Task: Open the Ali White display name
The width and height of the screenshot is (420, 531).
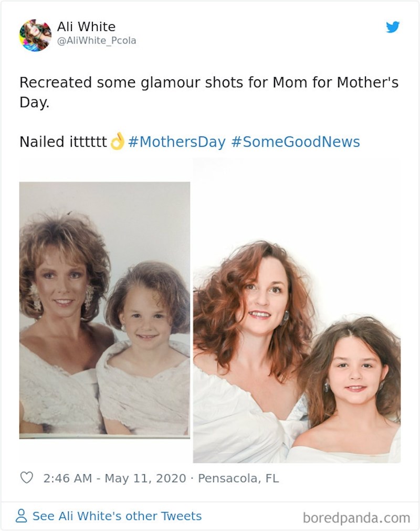Action: tap(86, 27)
